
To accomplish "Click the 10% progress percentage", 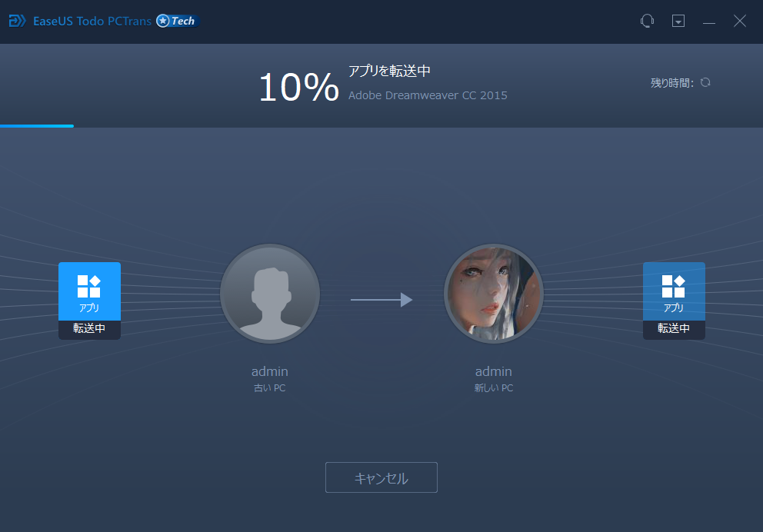I will (x=299, y=87).
